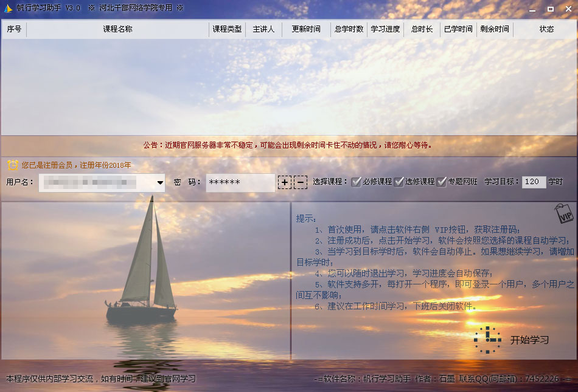Screen dimensions: 578x392
Task: Click the 剩余时间 column header
Action: pyautogui.click(x=494, y=28)
